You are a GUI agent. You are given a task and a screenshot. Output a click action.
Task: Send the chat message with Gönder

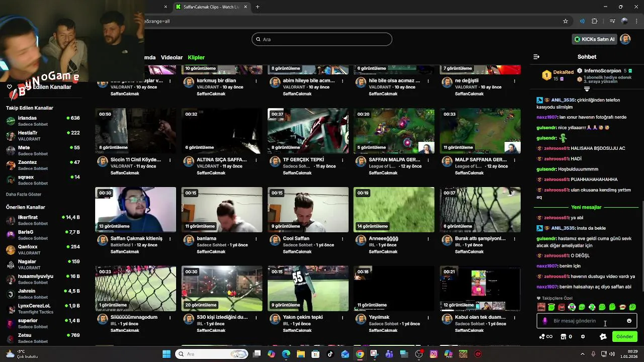click(x=624, y=336)
